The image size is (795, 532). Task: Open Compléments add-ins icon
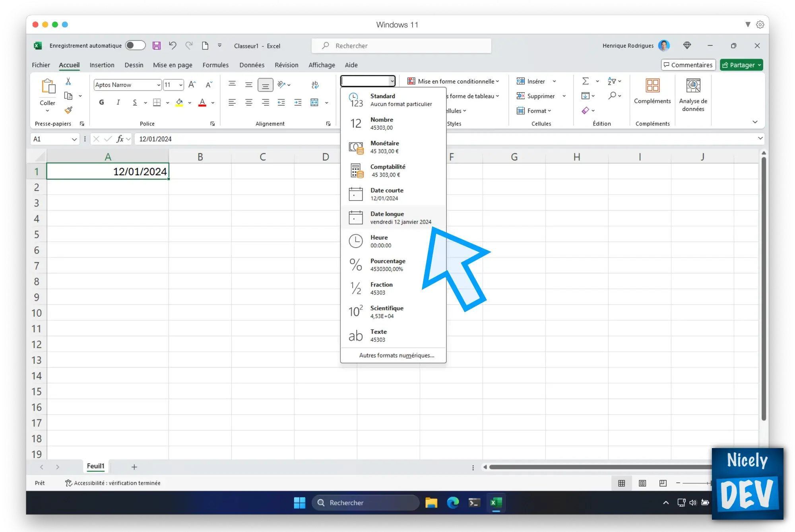point(652,85)
